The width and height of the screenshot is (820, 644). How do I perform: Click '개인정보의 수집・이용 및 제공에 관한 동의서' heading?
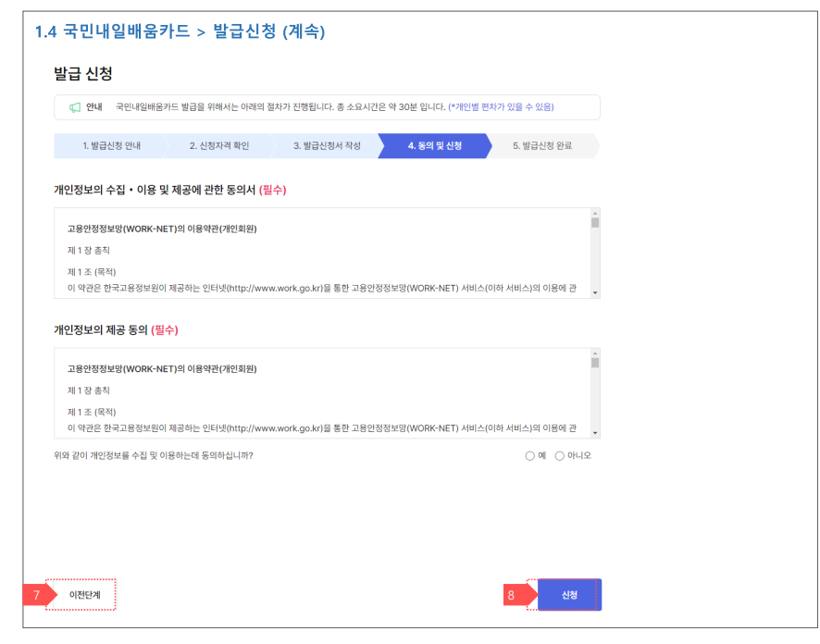tap(155, 190)
